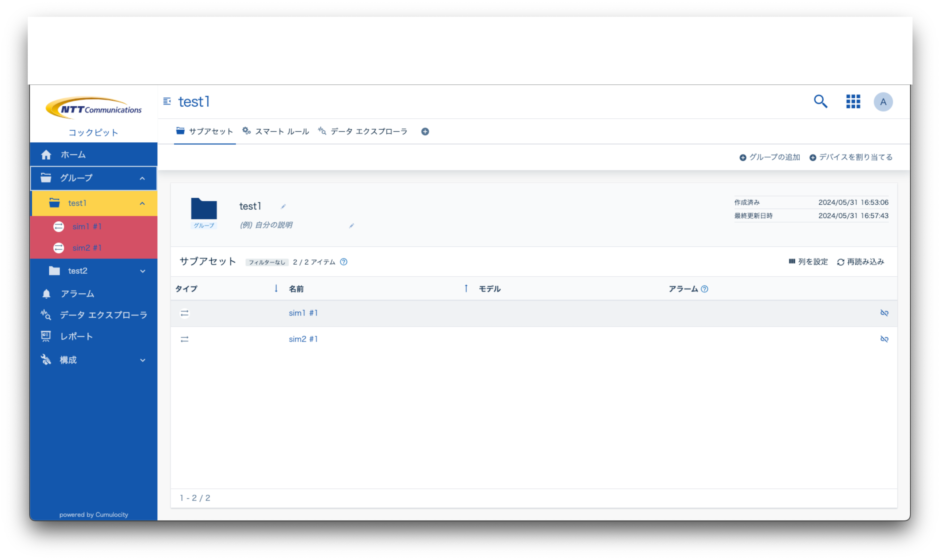Click the 構成 sidebar item
Image resolution: width=940 pixels, height=560 pixels.
(x=94, y=360)
